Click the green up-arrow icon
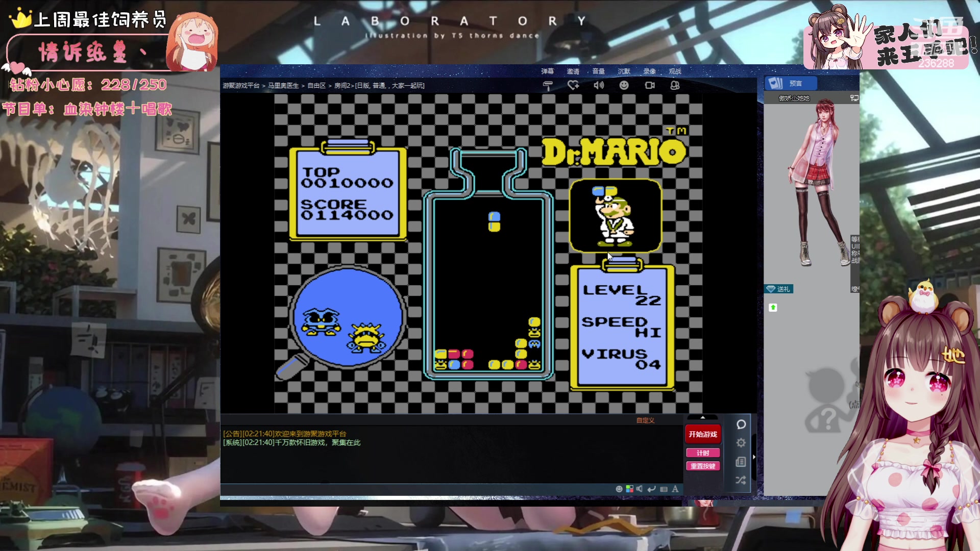Screen dimensions: 980x551 (x=773, y=308)
